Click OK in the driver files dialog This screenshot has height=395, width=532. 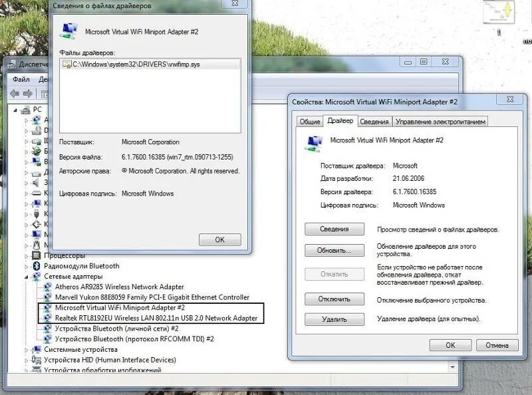click(220, 239)
